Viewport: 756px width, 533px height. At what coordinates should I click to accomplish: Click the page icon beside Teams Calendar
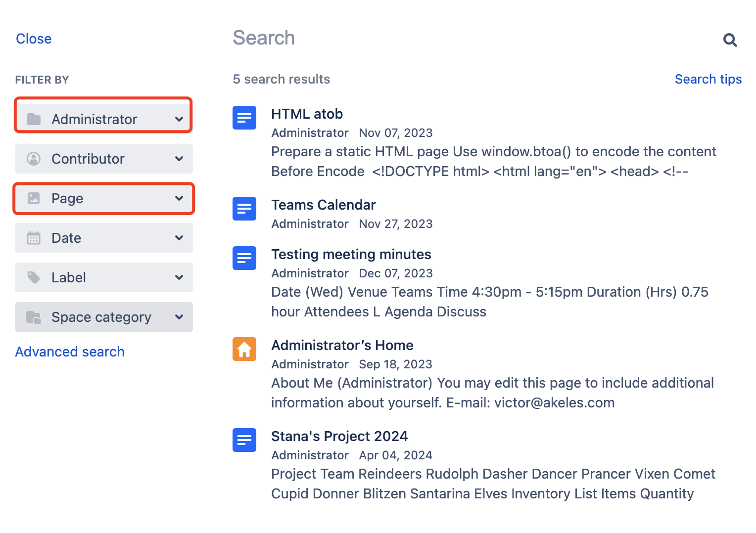pos(244,209)
